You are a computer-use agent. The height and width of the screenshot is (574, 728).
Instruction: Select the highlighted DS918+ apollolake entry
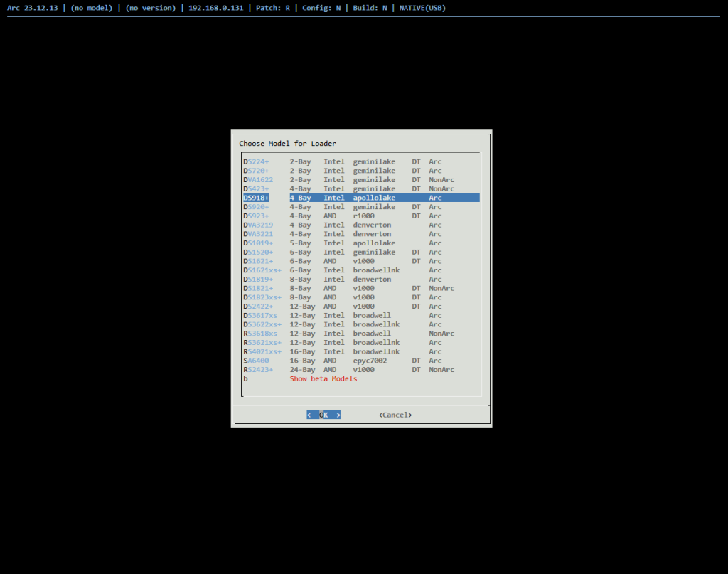pyautogui.click(x=256, y=198)
